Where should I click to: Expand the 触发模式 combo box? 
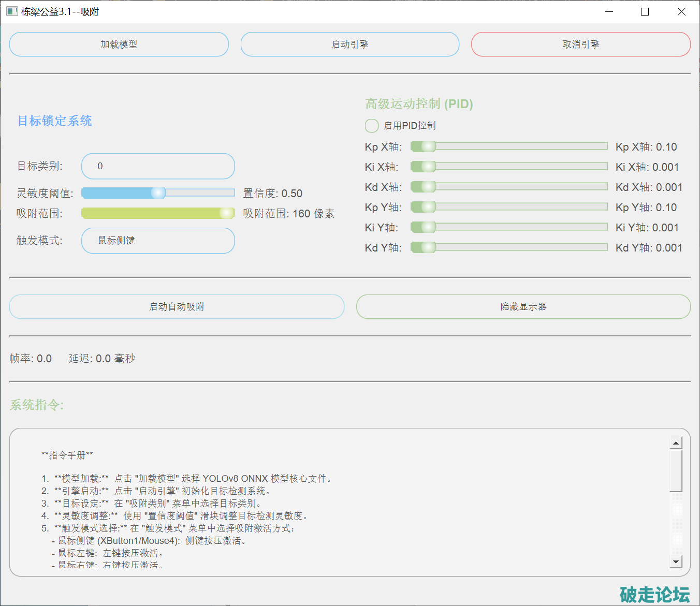click(x=158, y=241)
